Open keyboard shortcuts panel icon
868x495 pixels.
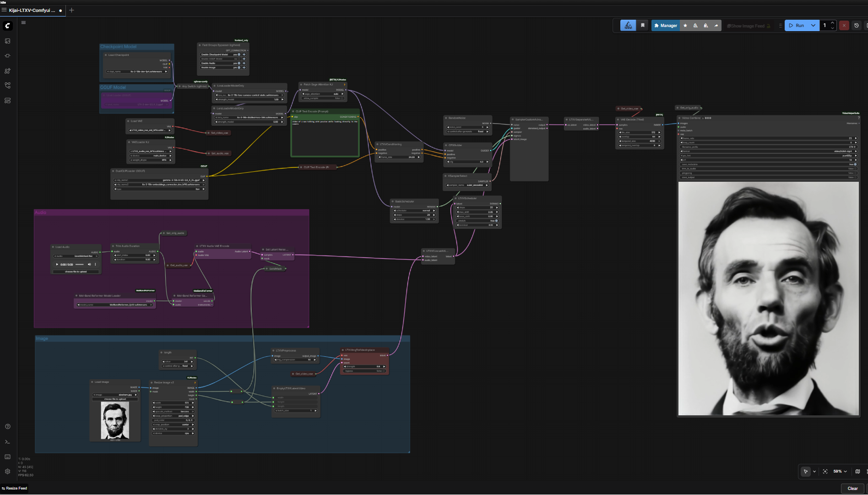8,457
